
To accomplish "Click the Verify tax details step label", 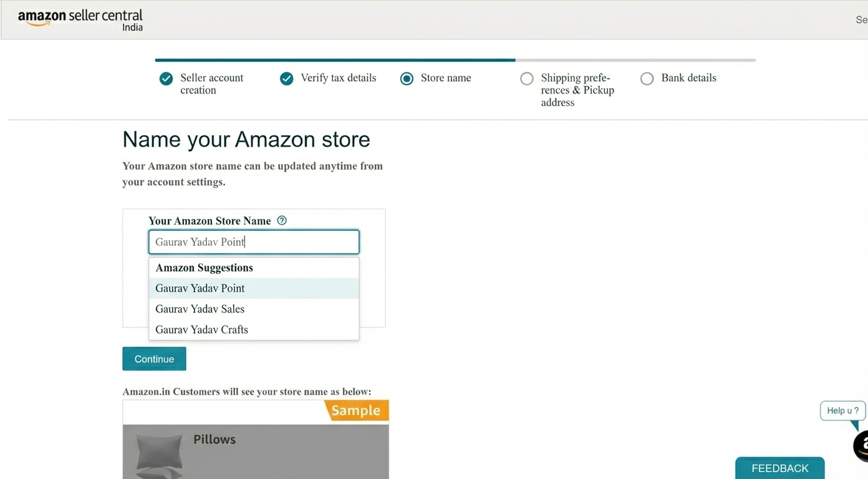I will 338,78.
